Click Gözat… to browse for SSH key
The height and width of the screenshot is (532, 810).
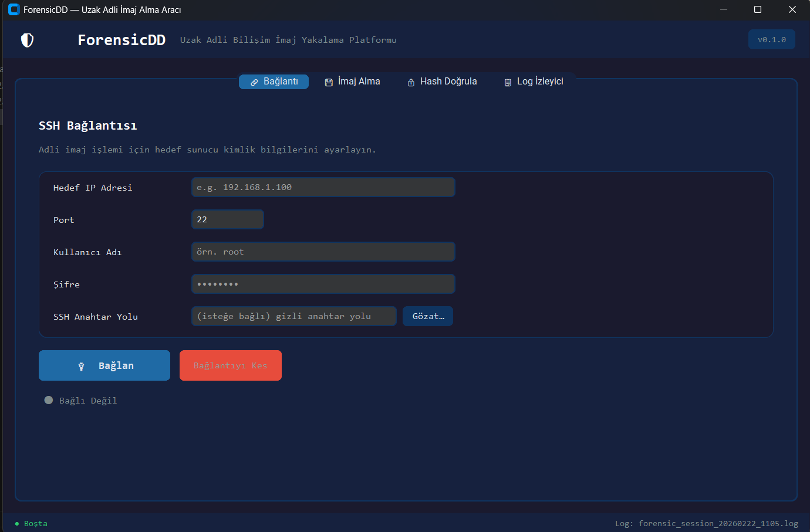click(428, 316)
